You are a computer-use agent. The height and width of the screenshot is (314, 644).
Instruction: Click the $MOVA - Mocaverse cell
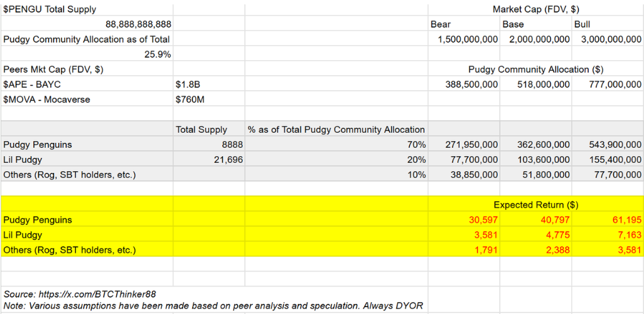point(45,100)
